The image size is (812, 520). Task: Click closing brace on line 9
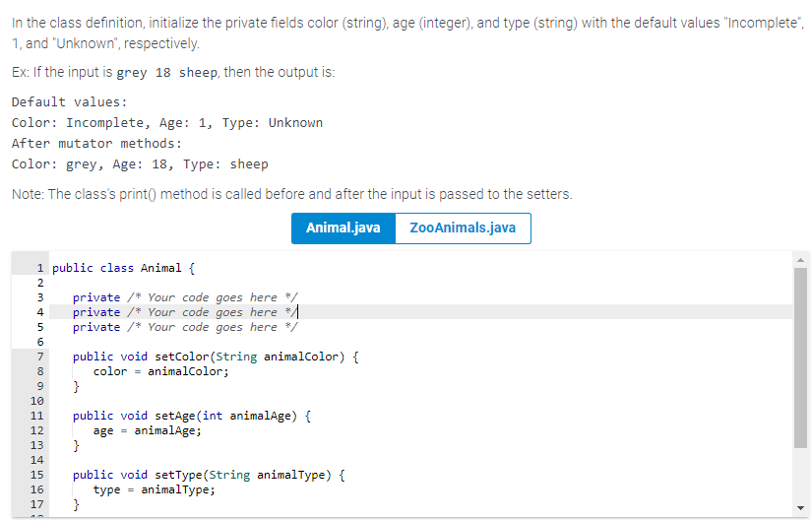(x=76, y=386)
